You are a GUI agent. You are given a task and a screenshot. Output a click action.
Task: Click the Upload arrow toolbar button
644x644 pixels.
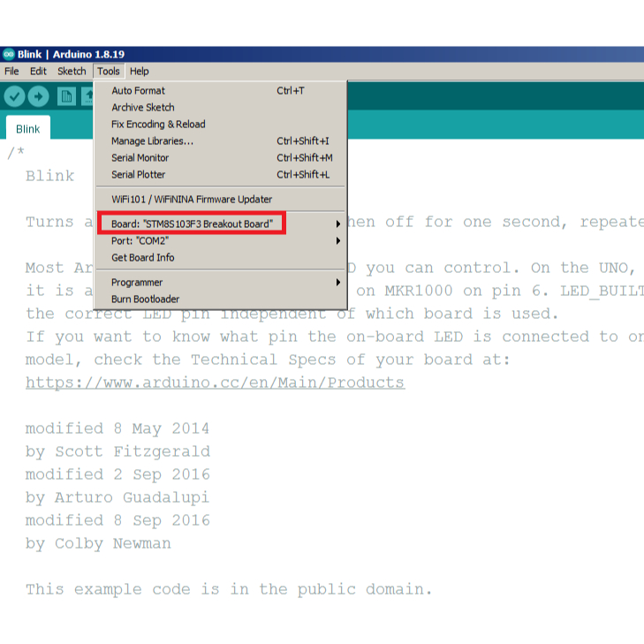point(39,96)
